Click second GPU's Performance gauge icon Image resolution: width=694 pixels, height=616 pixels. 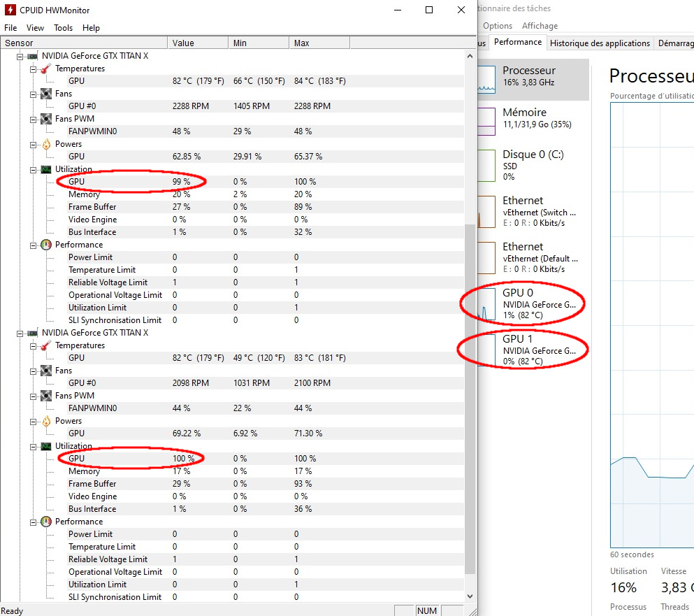point(46,522)
